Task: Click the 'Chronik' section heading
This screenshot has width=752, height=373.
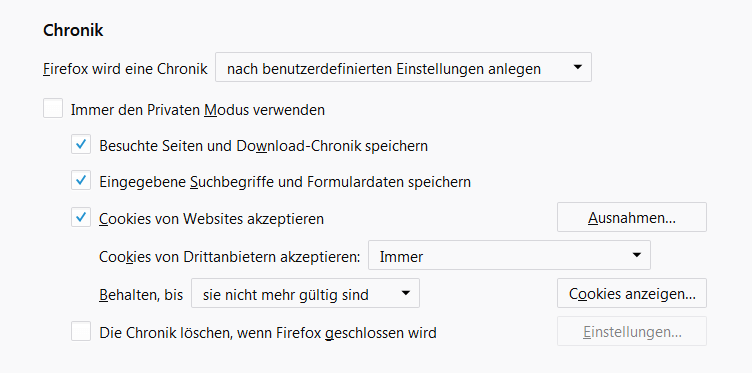Action: (73, 30)
